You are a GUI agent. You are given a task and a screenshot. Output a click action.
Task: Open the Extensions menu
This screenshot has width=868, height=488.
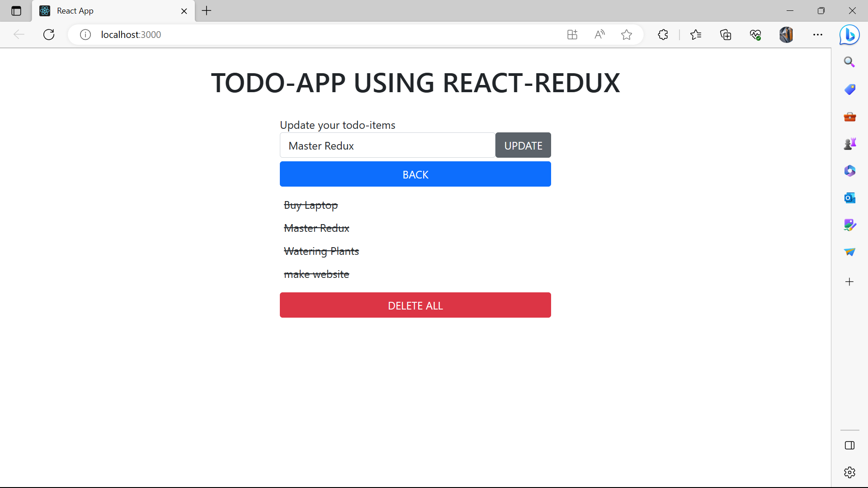click(x=663, y=34)
